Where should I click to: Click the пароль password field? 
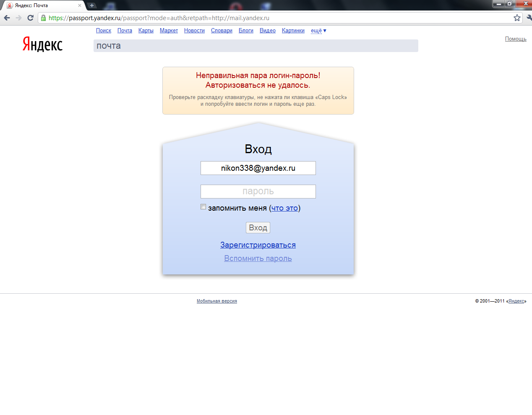tap(258, 191)
